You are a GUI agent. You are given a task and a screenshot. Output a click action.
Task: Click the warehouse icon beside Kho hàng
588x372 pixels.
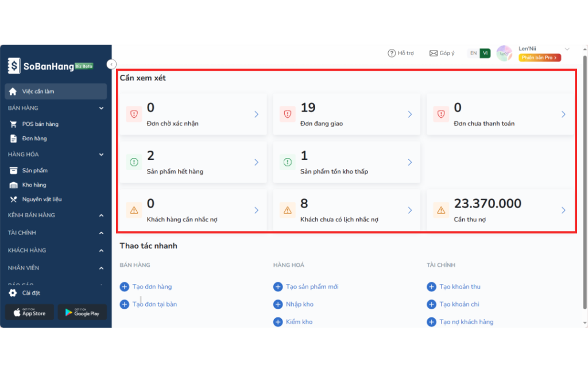pyautogui.click(x=14, y=185)
